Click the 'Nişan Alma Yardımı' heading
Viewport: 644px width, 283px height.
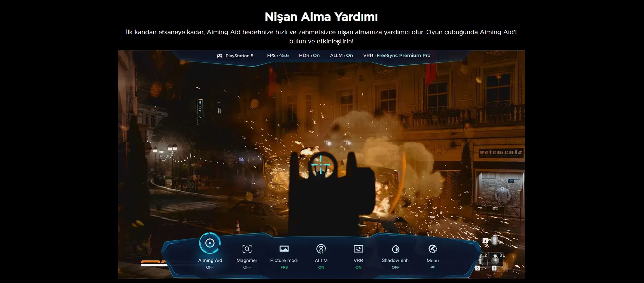point(321,17)
